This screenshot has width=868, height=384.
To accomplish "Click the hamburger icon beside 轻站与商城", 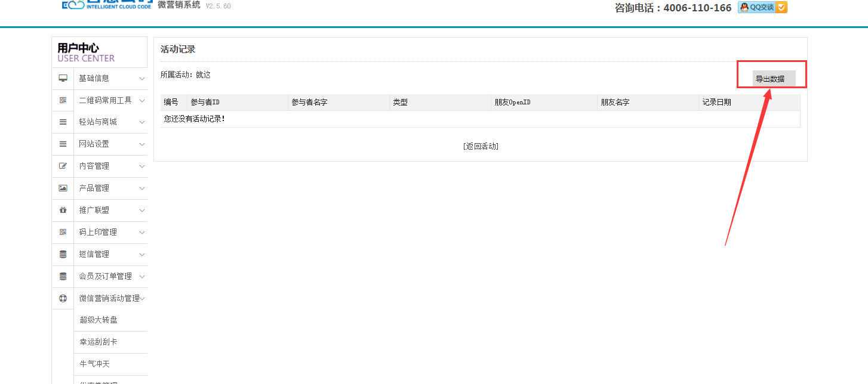I will click(x=63, y=122).
